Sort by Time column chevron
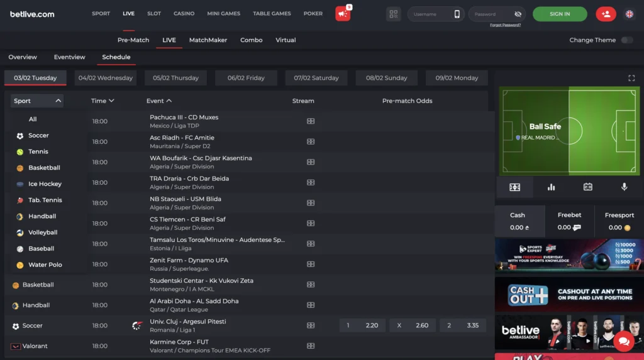 (x=111, y=101)
